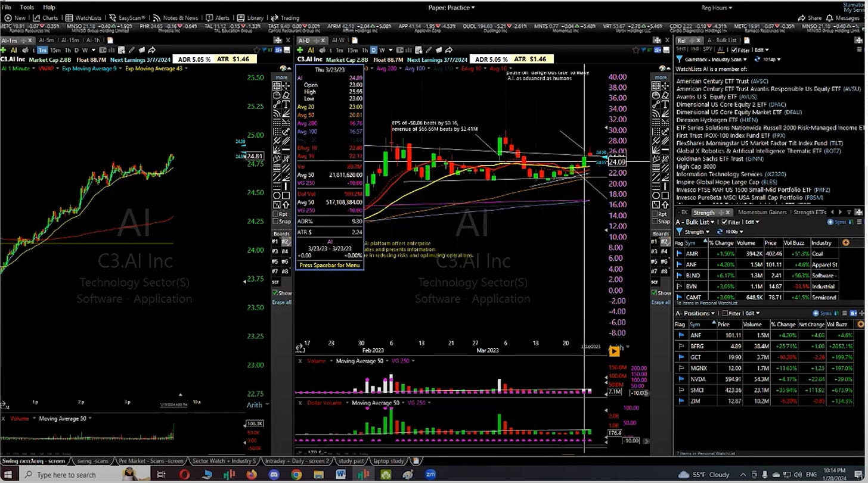Image resolution: width=868 pixels, height=483 pixels.
Task: Open Firefox from the taskbar
Action: pos(251,475)
